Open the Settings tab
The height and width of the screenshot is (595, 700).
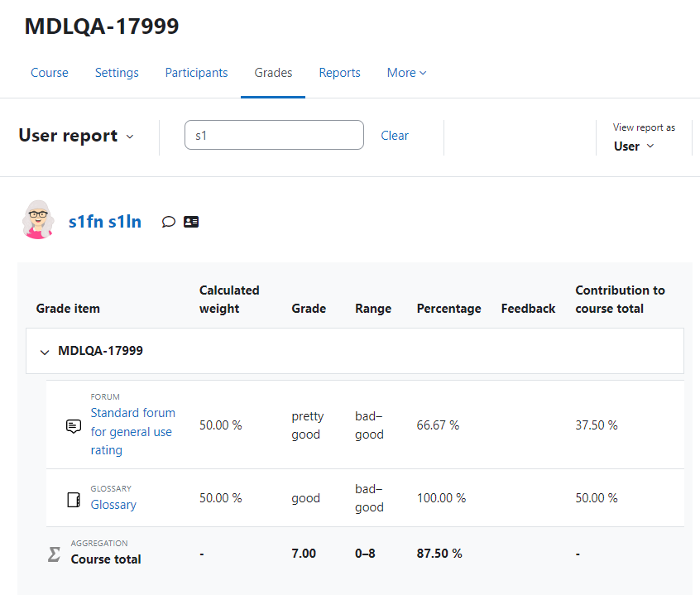tap(117, 73)
